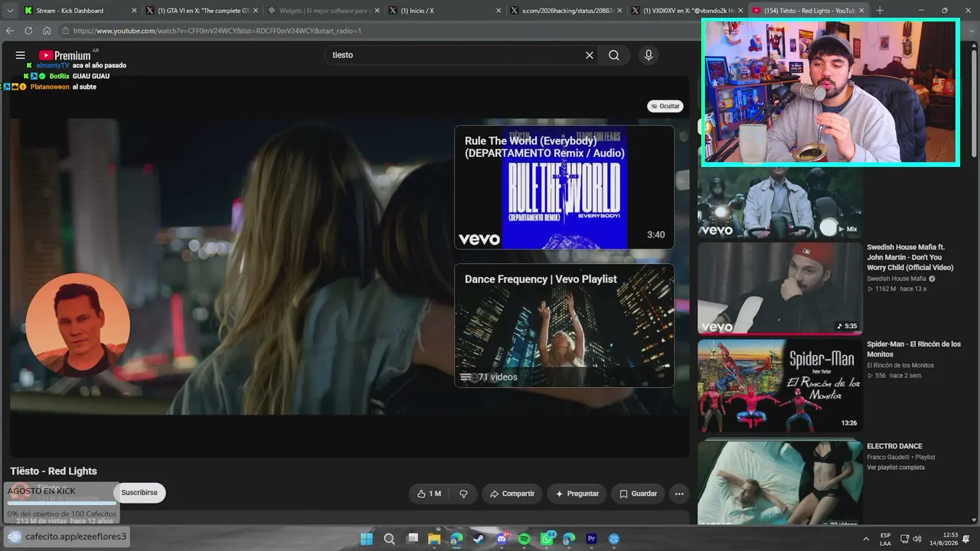
Task: Like the Tiësto video (1 M)
Action: coord(429,494)
